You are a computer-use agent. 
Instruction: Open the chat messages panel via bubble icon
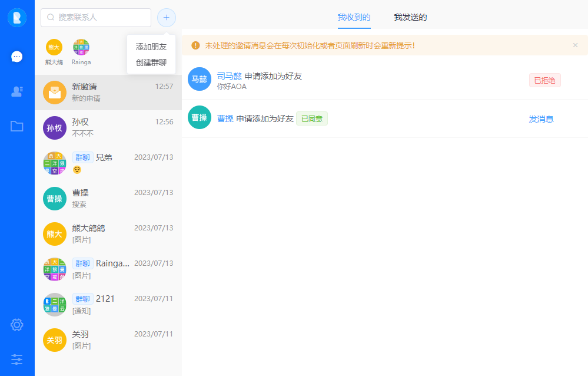tap(16, 57)
